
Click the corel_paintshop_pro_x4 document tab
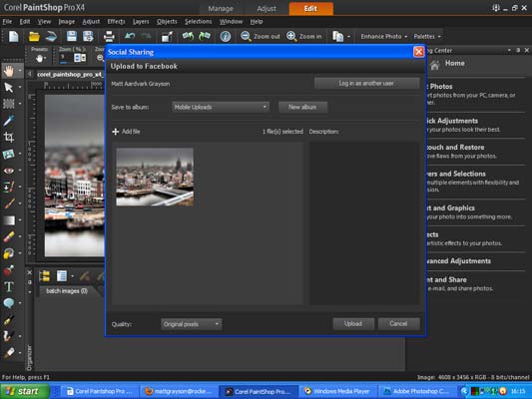click(69, 74)
